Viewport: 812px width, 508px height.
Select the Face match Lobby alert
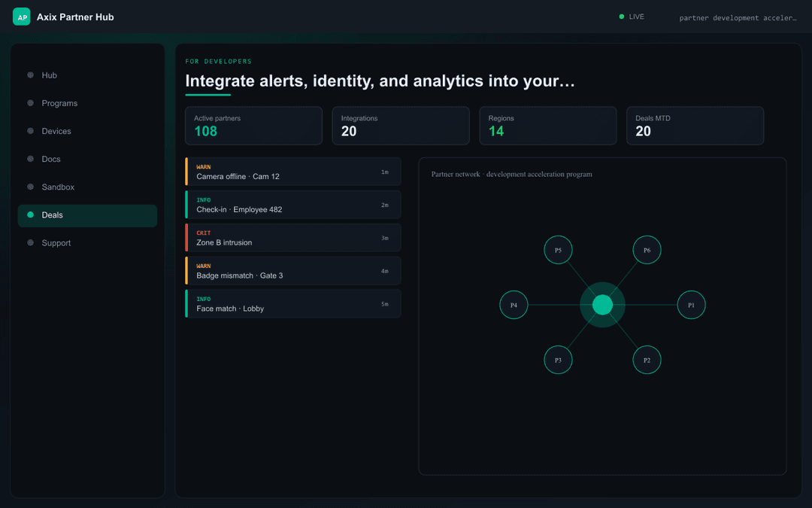coord(293,304)
